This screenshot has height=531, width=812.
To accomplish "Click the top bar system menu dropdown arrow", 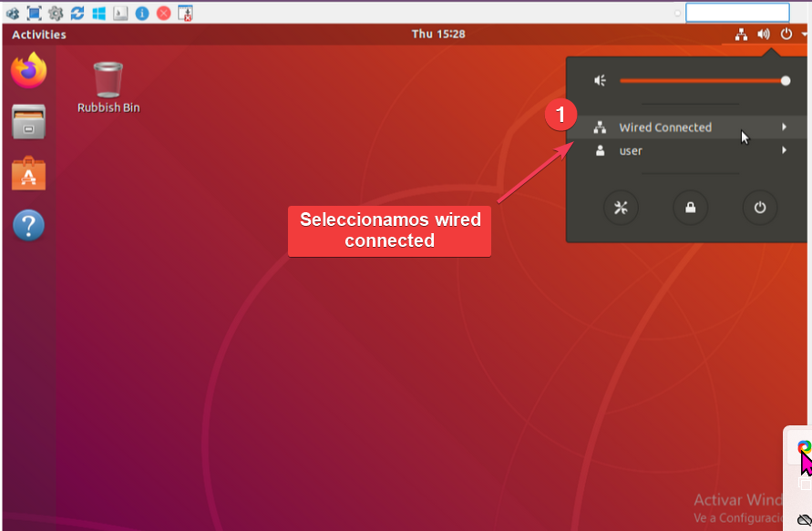I will point(805,35).
